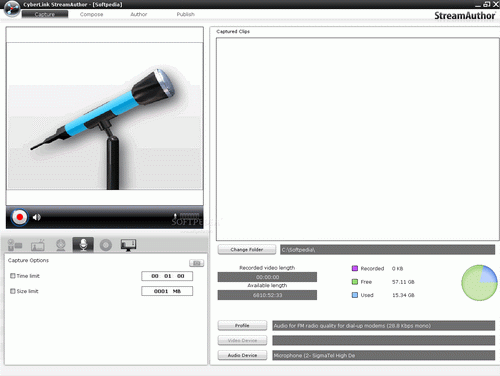Click the Audio Device button

coord(242,355)
